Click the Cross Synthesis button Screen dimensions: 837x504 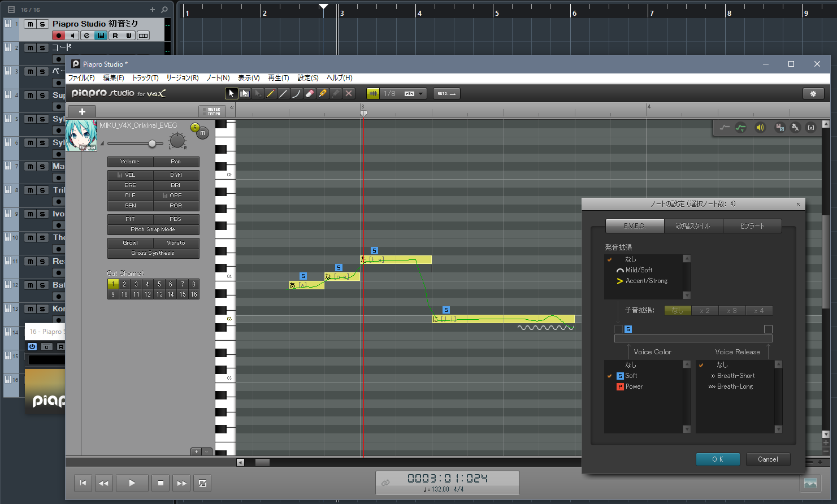pyautogui.click(x=153, y=253)
